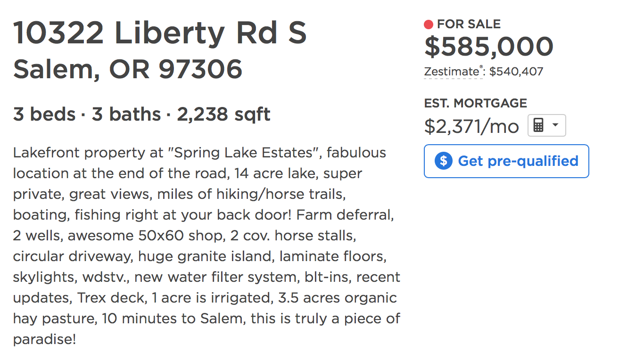This screenshot has height=361, width=644.
Task: Click the dollar sign icon on pre-qualified button
Action: pos(443,161)
